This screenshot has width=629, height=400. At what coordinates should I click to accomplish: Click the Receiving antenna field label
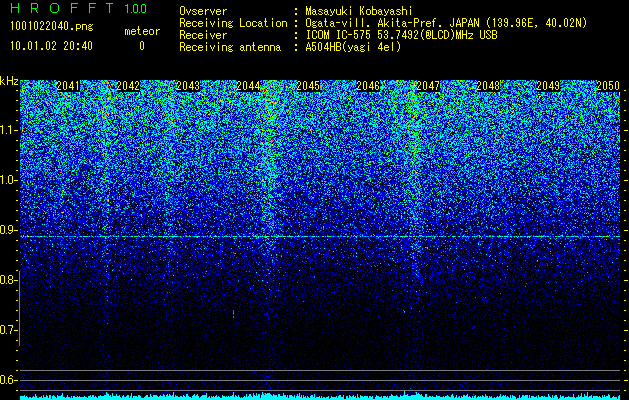230,47
